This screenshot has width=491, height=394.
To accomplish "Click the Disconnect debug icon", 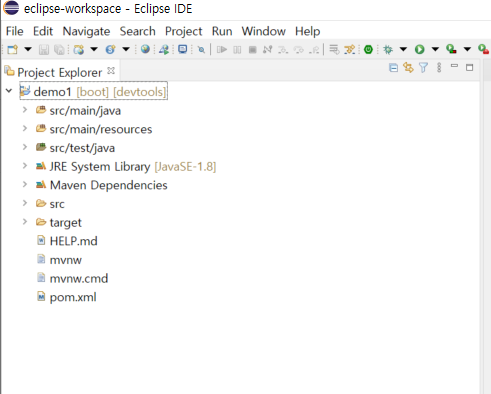I will click(x=267, y=50).
